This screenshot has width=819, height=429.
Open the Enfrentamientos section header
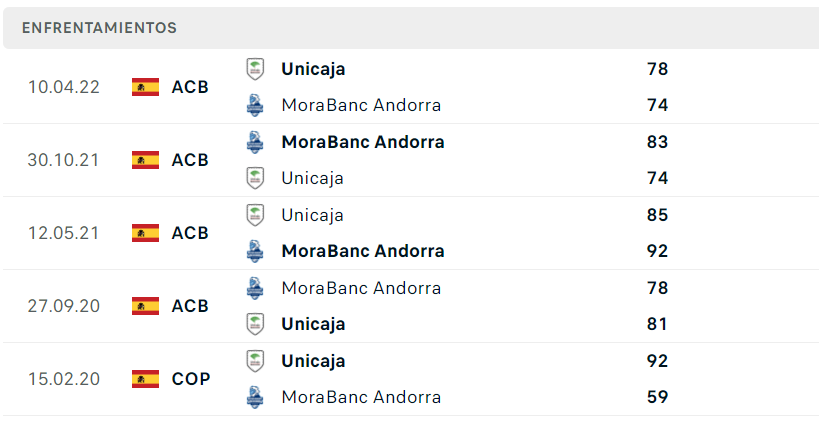tap(99, 28)
